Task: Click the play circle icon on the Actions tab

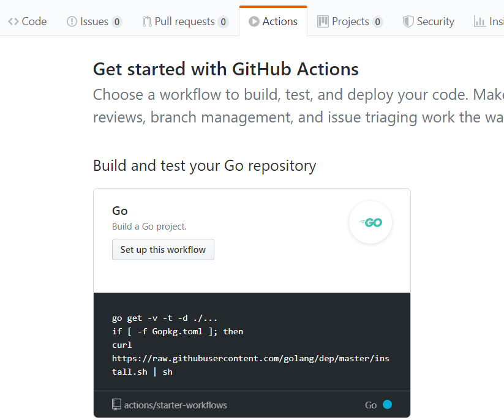Action: 255,21
